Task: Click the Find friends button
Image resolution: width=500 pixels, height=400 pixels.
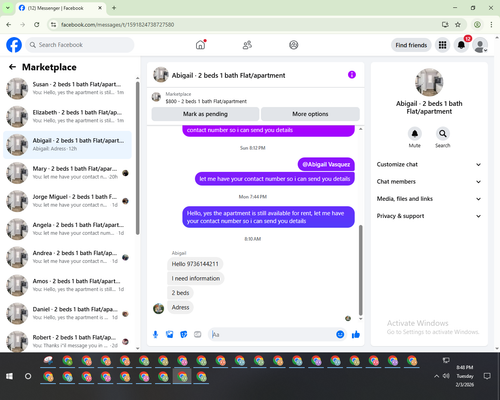Action: tap(411, 45)
